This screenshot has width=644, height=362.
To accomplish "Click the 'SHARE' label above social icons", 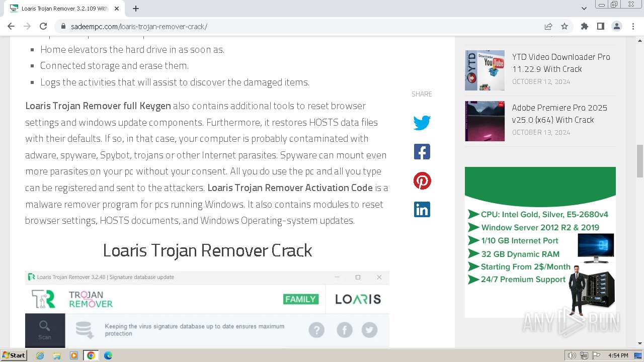I will (x=422, y=94).
